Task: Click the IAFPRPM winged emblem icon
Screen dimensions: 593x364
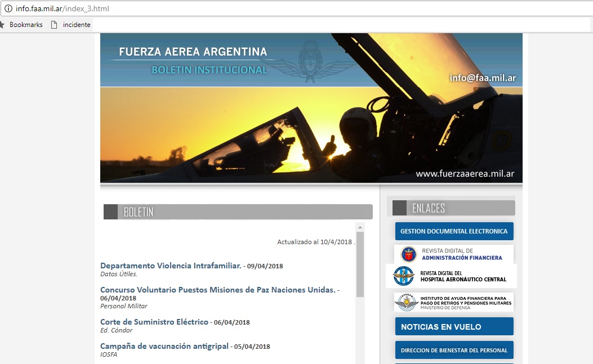Action: click(406, 302)
